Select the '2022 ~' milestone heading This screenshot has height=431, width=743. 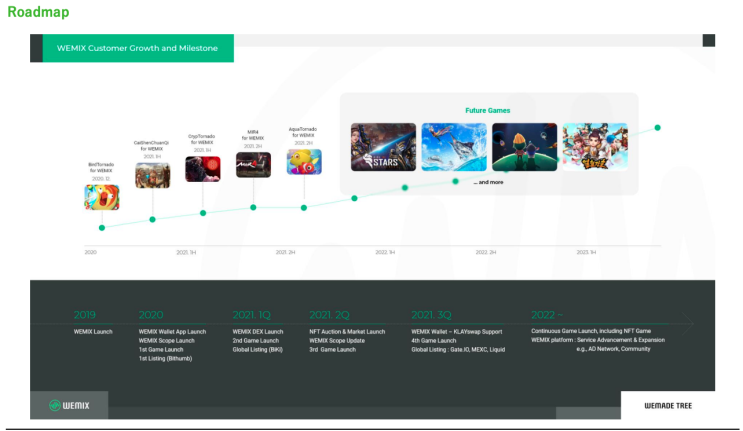pyautogui.click(x=547, y=315)
